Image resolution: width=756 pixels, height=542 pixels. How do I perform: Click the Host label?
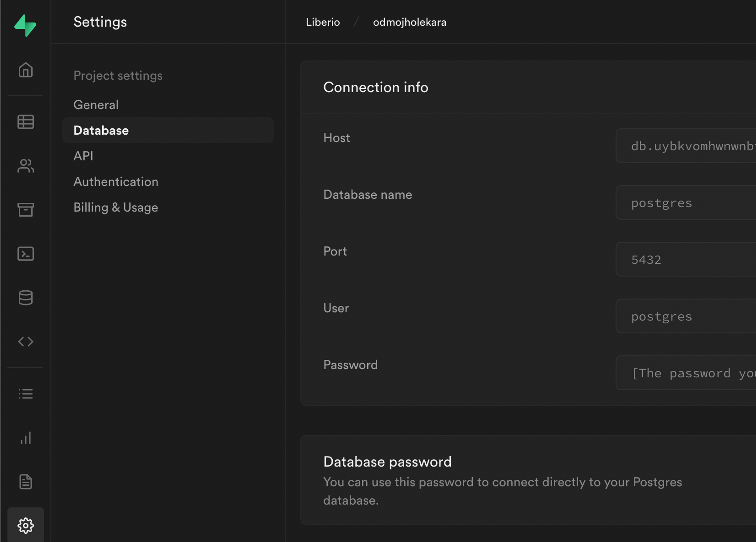tap(336, 138)
